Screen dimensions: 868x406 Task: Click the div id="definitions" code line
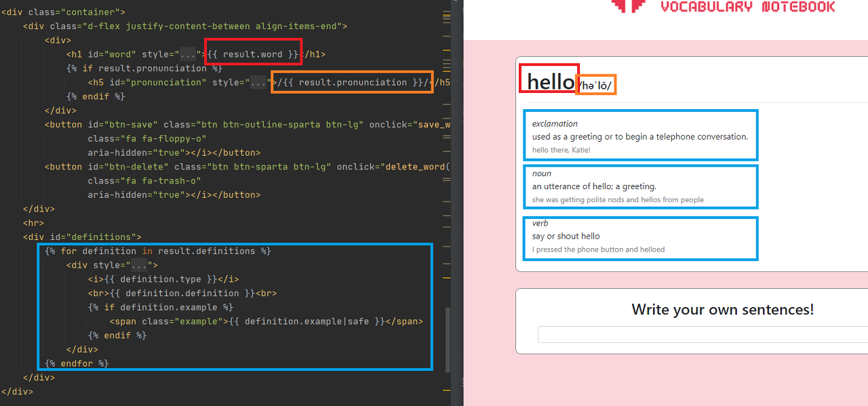tap(82, 237)
